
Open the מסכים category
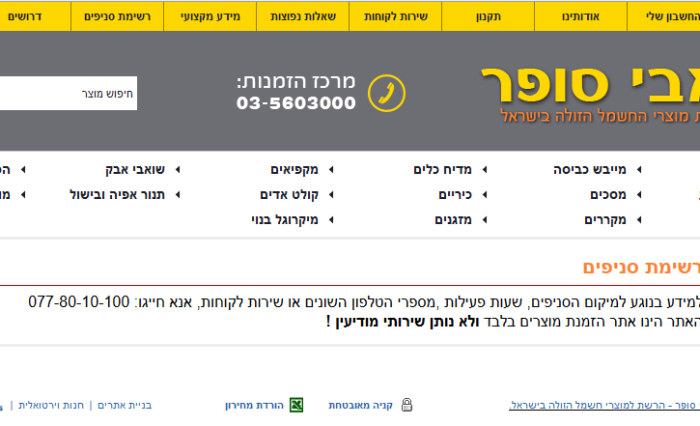point(608,195)
